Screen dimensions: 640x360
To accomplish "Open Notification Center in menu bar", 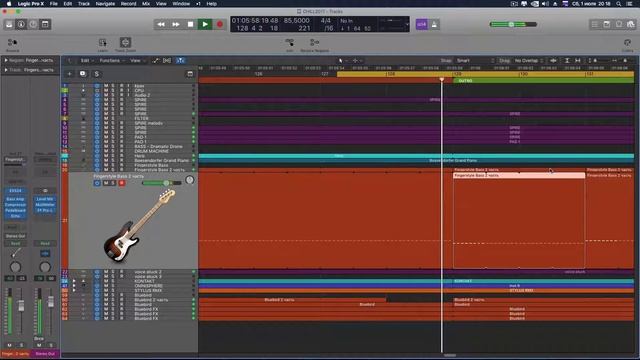I will click(629, 4).
